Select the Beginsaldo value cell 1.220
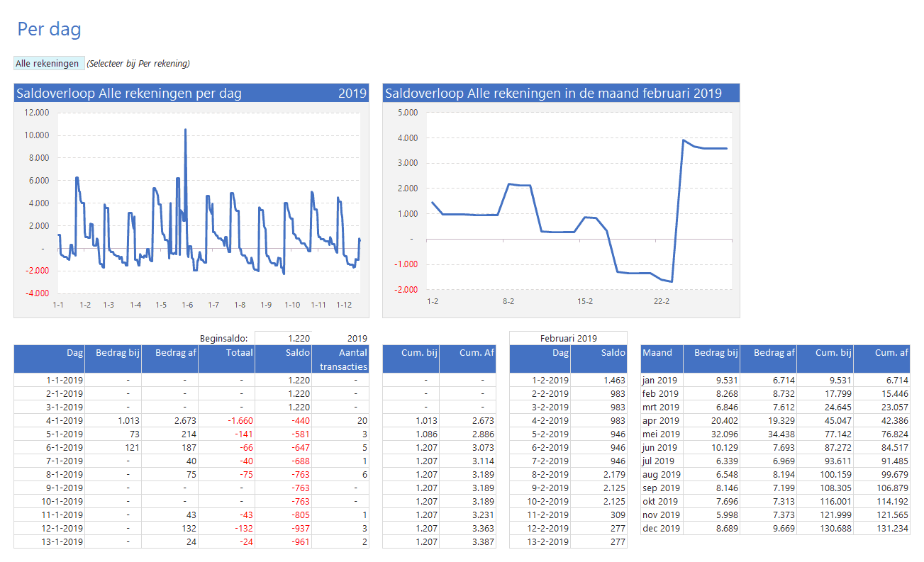Viewport: 924px width, 562px height. 283,339
